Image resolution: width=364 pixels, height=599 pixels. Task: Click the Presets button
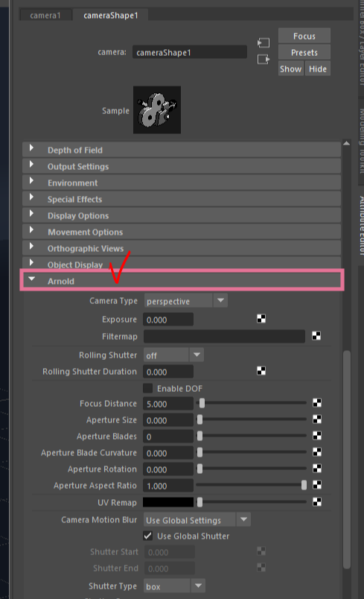click(304, 52)
